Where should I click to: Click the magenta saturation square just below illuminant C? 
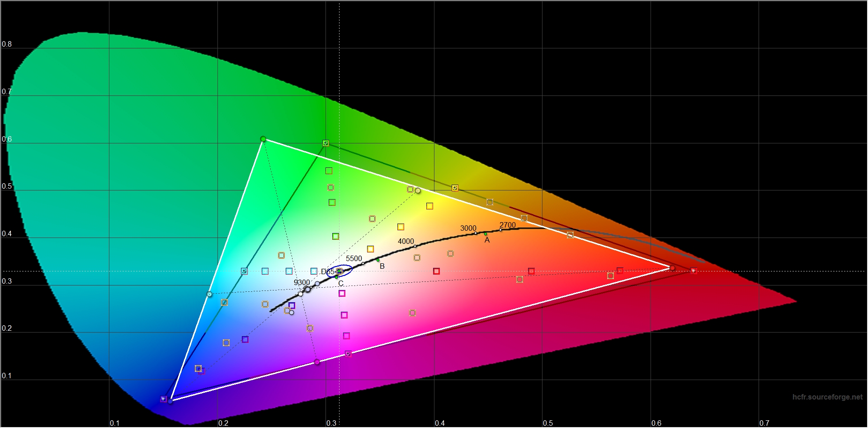tap(342, 294)
